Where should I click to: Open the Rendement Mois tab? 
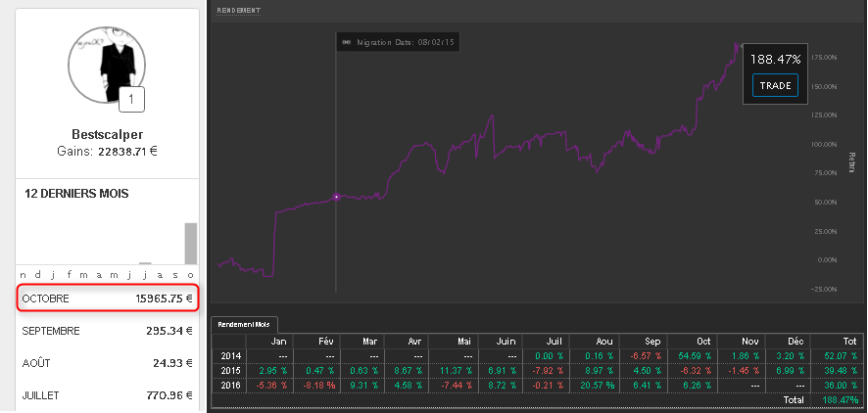tap(246, 324)
